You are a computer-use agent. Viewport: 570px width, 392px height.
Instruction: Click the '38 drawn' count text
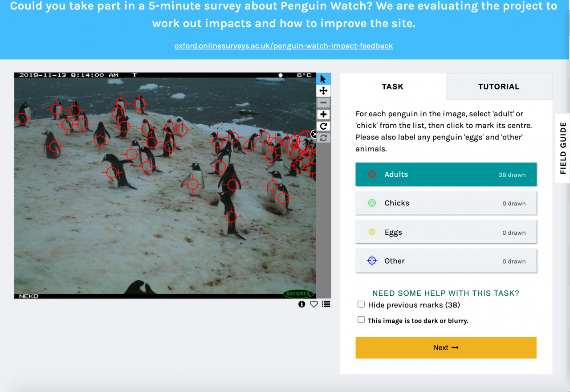[512, 175]
